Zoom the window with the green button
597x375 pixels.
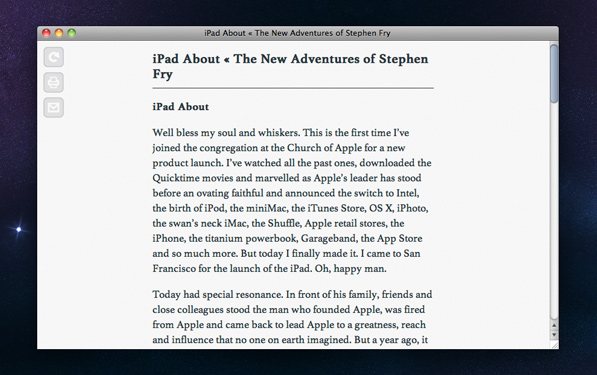(x=71, y=33)
